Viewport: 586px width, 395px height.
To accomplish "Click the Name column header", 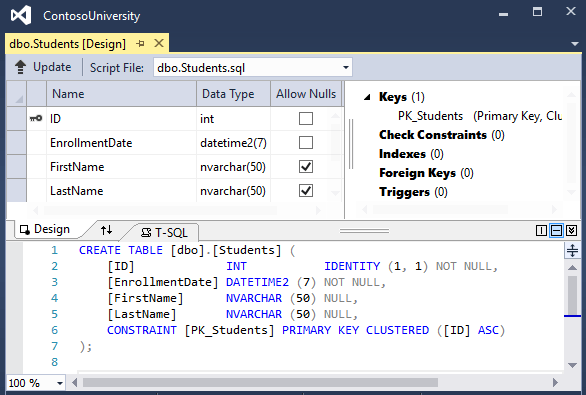I will tap(121, 94).
